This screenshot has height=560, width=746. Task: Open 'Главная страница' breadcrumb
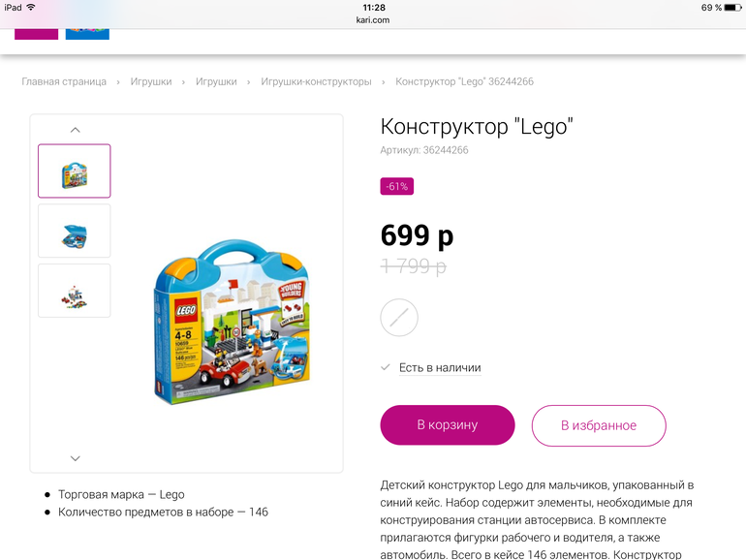[64, 81]
